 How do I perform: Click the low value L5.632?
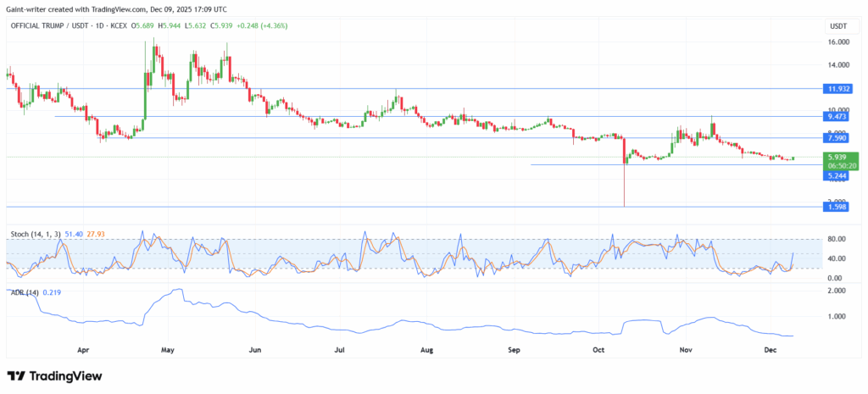point(196,25)
